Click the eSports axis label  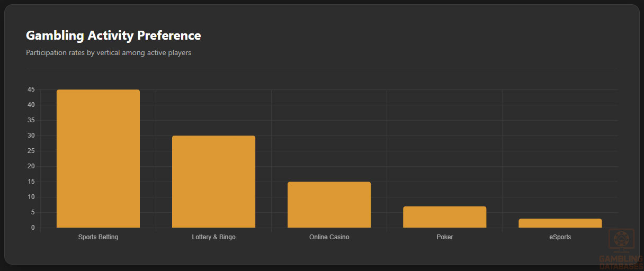click(560, 237)
